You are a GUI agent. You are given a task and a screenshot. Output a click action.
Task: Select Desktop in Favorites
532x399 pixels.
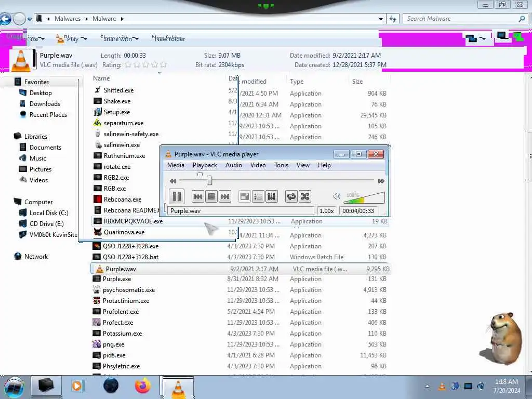tap(41, 93)
